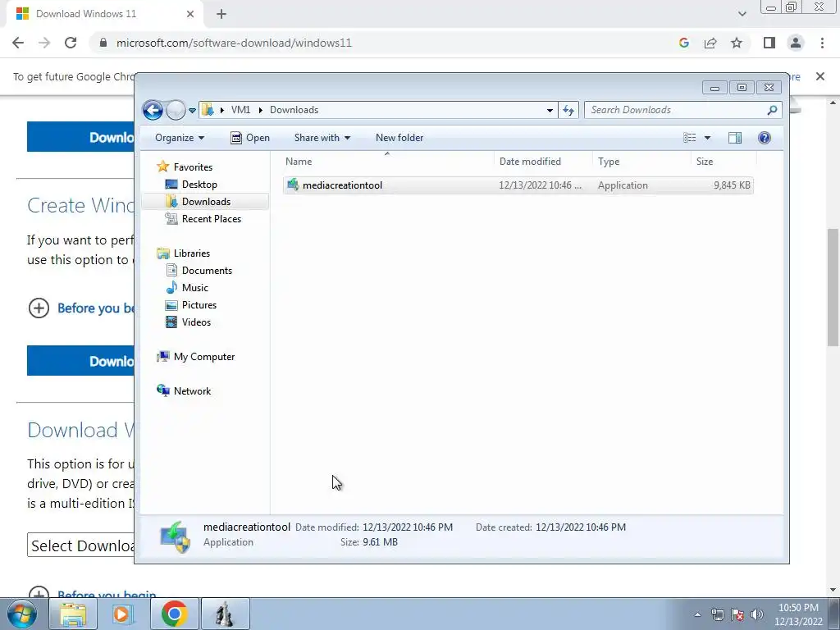840x630 pixels.
Task: Click Explorer's greyed forward arrow button
Action: (x=176, y=111)
